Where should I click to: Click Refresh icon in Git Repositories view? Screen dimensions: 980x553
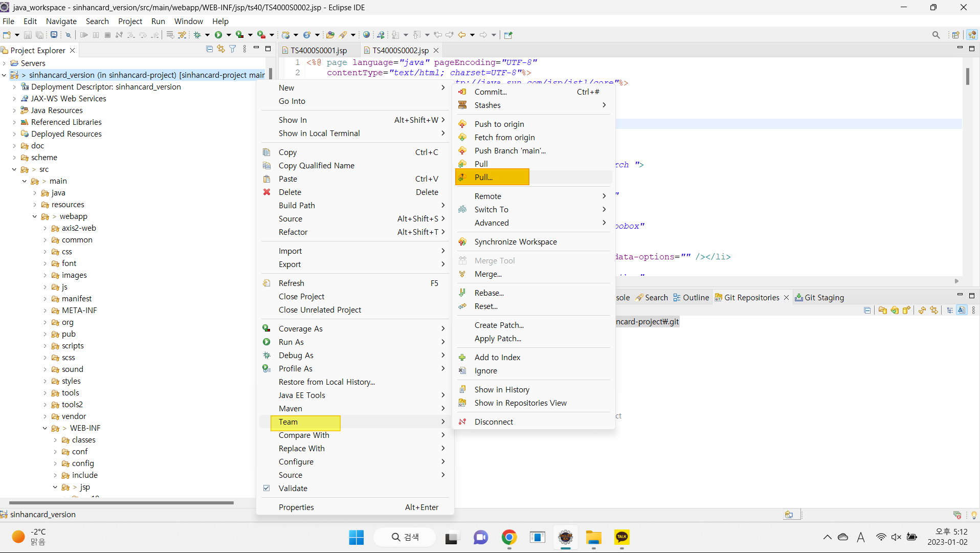922,310
